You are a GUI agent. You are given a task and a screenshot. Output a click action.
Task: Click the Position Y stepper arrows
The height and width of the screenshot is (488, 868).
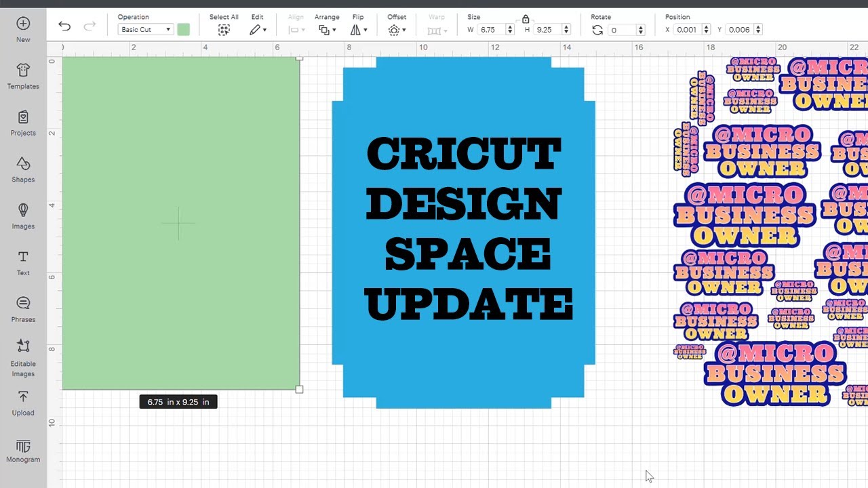pos(758,30)
